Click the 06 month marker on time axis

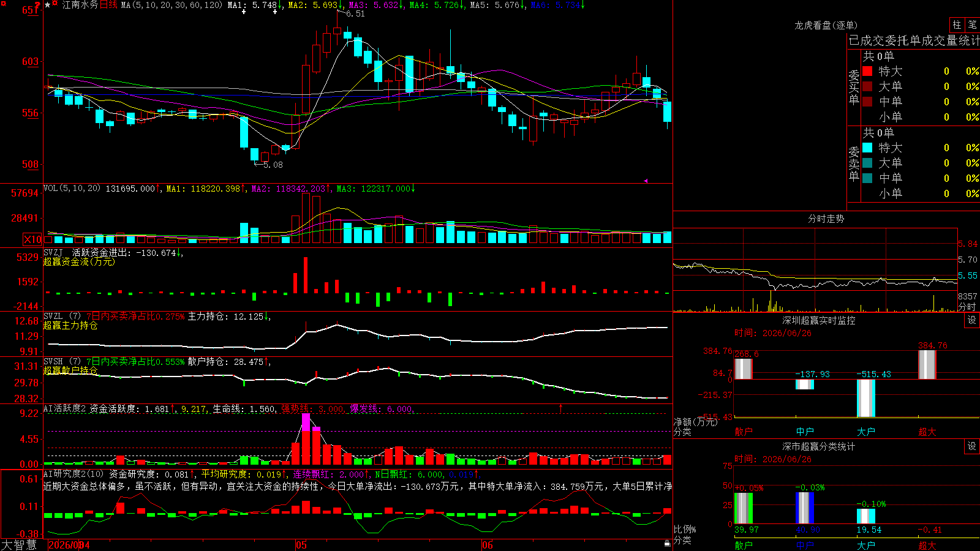point(487,545)
